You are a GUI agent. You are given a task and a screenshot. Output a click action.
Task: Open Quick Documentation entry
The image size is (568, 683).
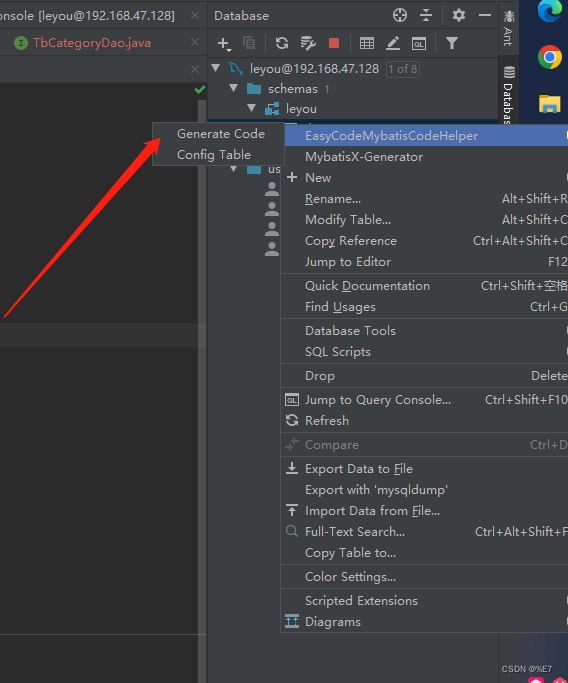(x=424, y=286)
